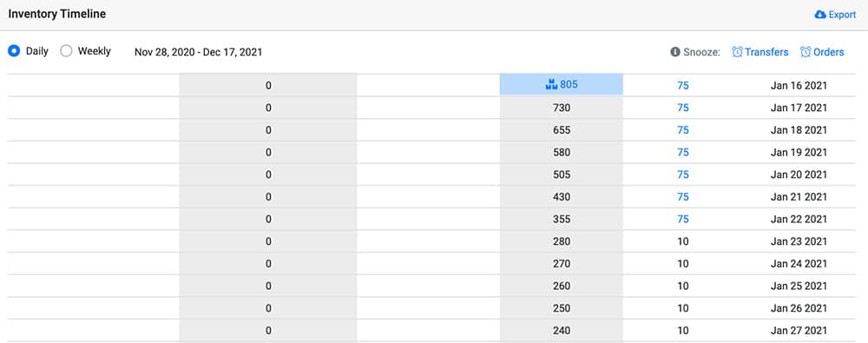Select the Weekly radio button
This screenshot has height=343, width=868.
tap(67, 51)
